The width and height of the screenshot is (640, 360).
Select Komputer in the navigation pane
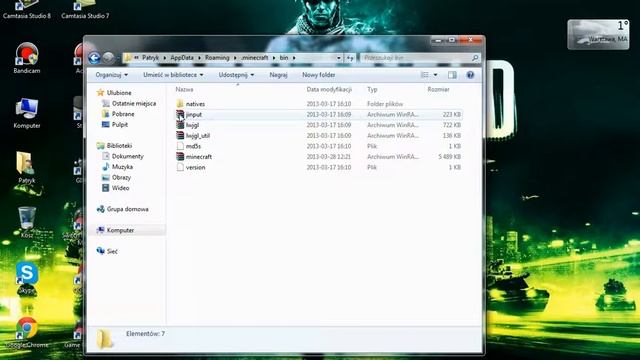pos(120,230)
